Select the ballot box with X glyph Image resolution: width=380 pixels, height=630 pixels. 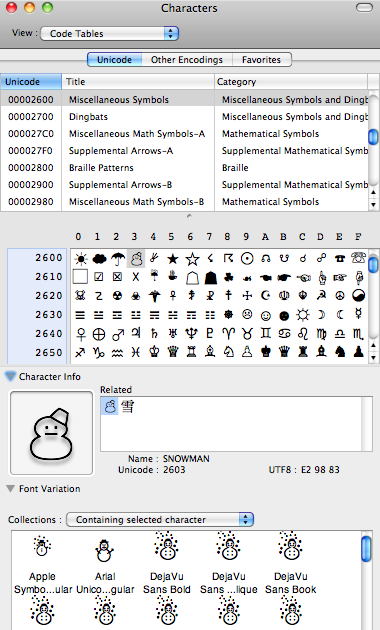point(117,277)
